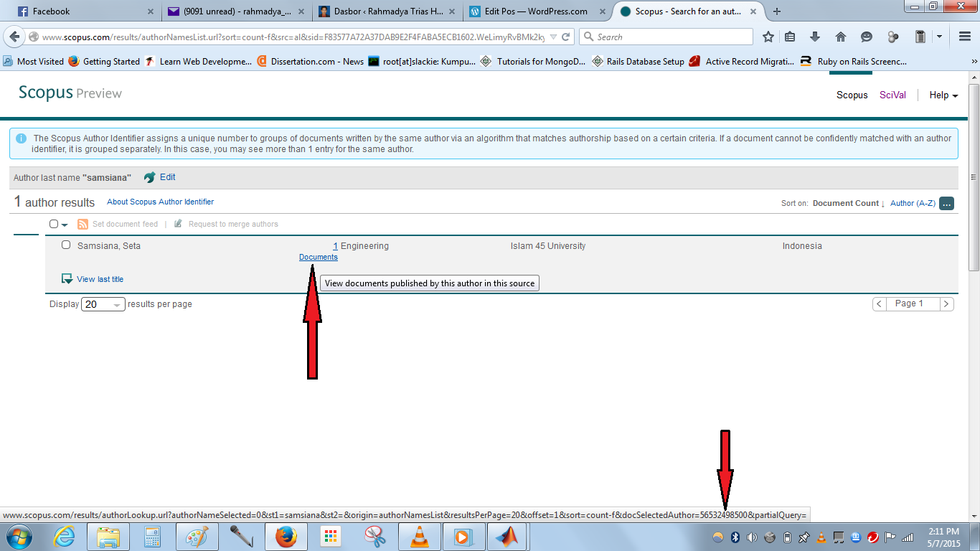
Task: Expand the results per page dropdown
Action: point(103,304)
